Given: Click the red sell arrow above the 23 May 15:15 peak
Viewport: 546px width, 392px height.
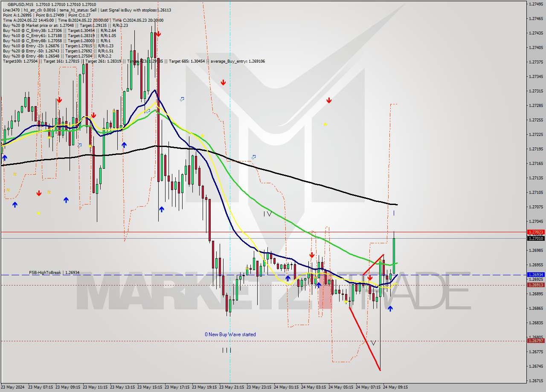Looking at the screenshot, I should coord(159,33).
